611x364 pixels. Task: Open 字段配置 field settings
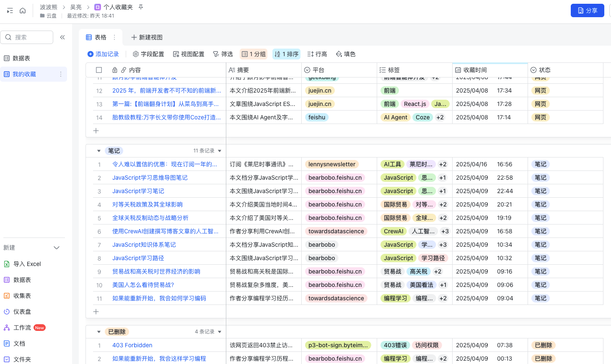(148, 54)
